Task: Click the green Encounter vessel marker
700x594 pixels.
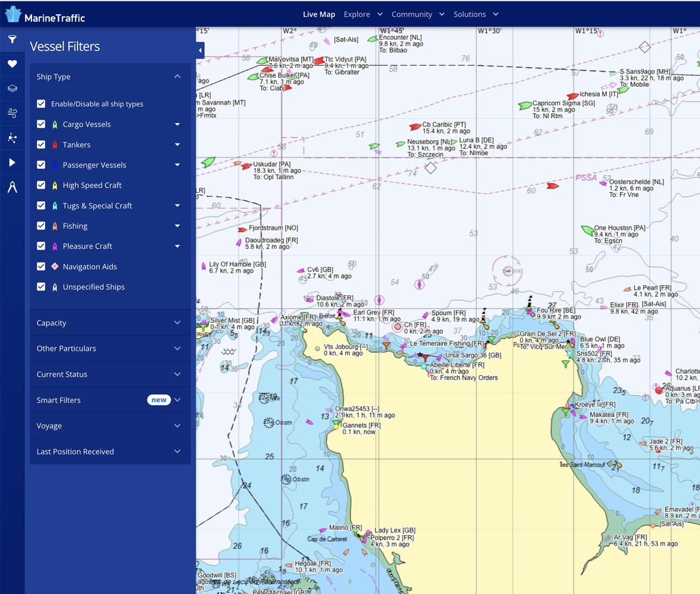Action: pos(373,39)
